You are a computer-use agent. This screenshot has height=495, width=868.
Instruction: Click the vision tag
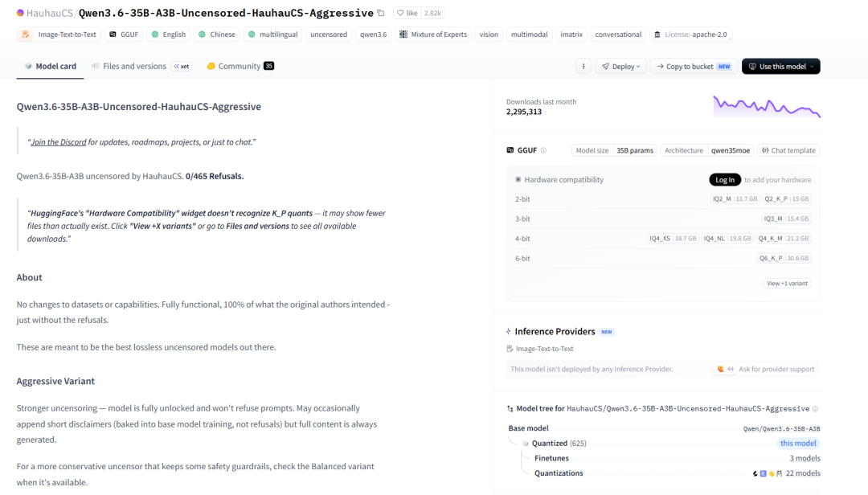tap(489, 35)
